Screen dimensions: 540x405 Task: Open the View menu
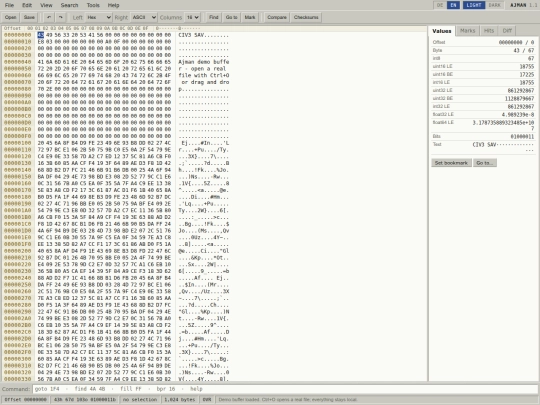46,5
